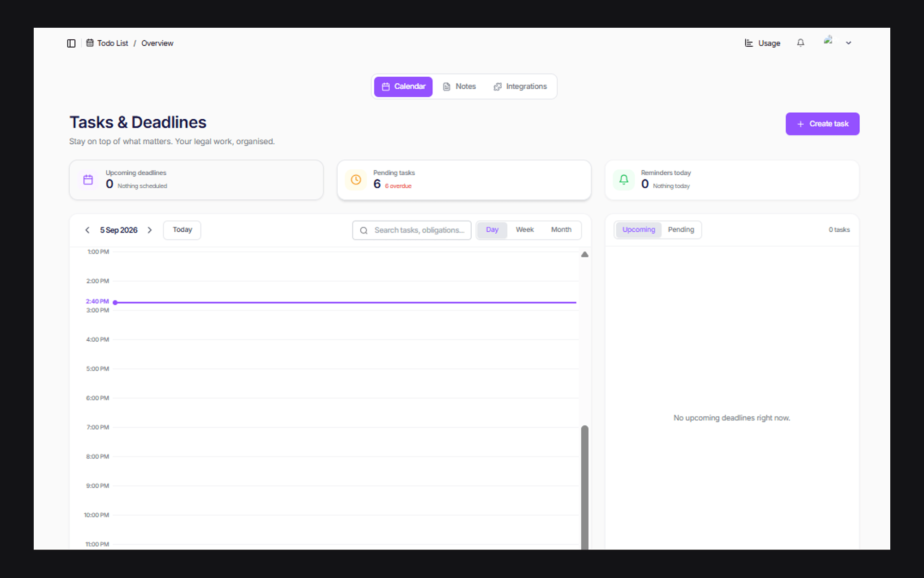Click the 3:00 PM time slot label
The width and height of the screenshot is (924, 578).
coord(97,310)
